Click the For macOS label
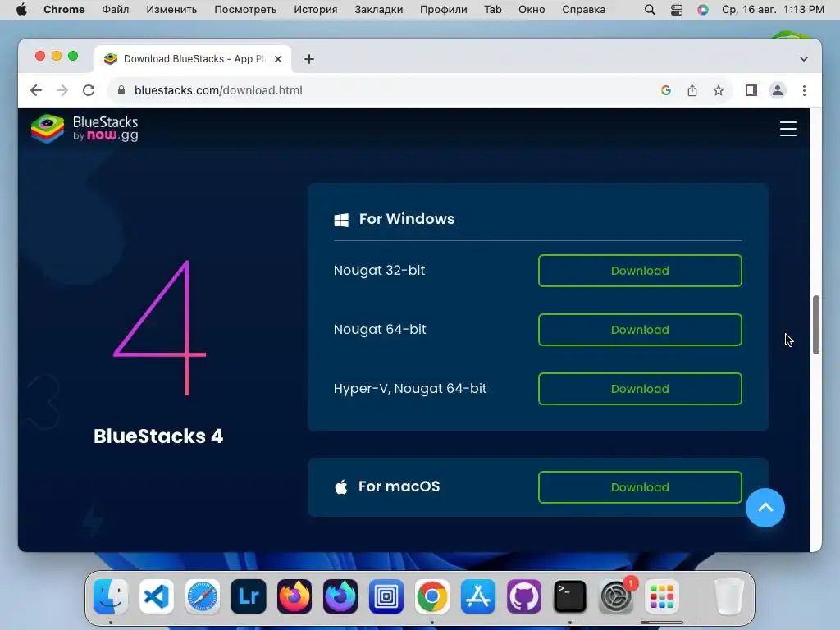This screenshot has width=840, height=630. coord(399,486)
